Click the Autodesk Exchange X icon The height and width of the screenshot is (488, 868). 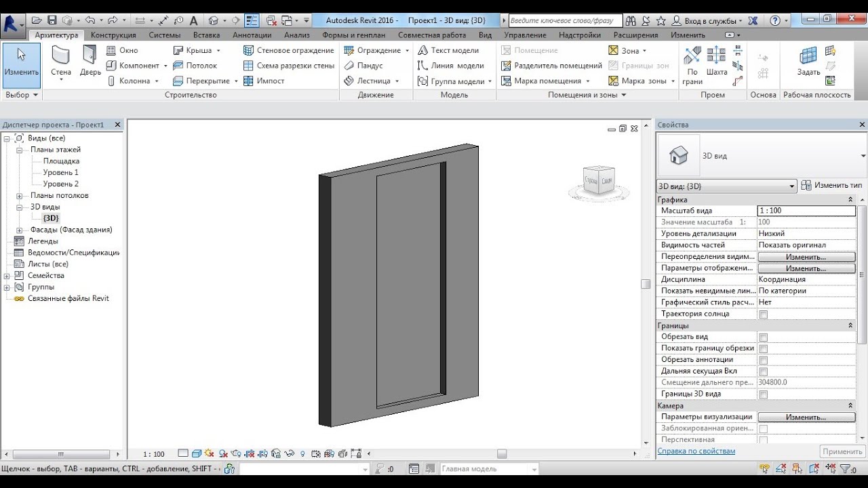pyautogui.click(x=753, y=21)
